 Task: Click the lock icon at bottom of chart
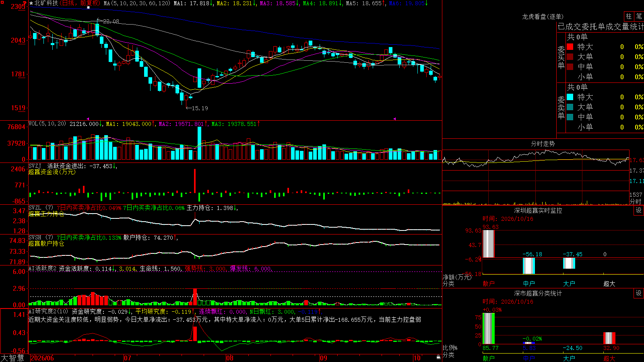pyautogui.click(x=439, y=357)
